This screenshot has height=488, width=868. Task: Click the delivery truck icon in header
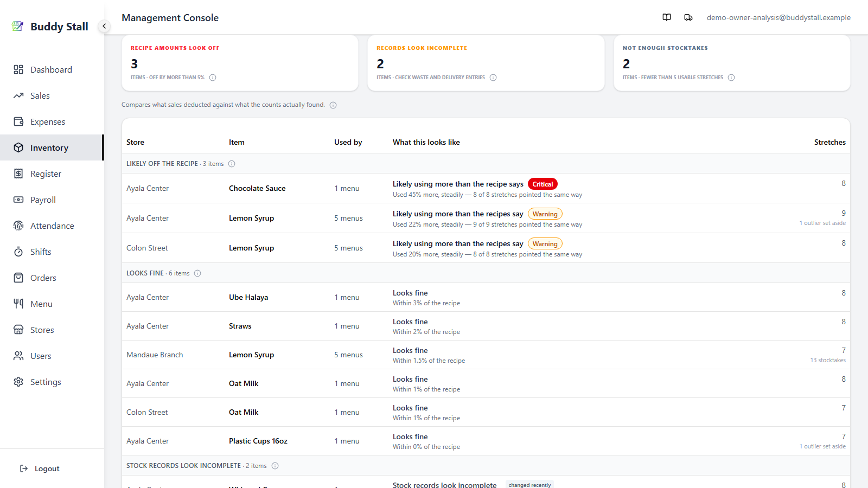click(x=688, y=17)
